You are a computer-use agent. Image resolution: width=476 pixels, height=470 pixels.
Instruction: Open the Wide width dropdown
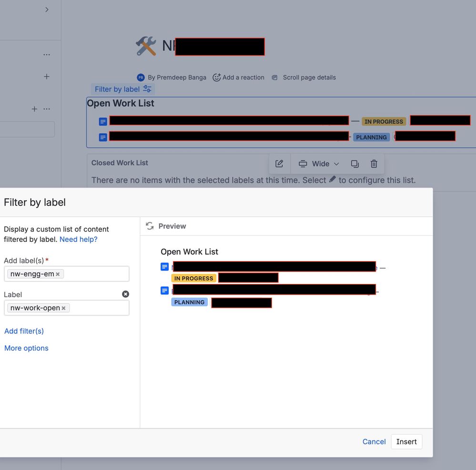pos(319,164)
